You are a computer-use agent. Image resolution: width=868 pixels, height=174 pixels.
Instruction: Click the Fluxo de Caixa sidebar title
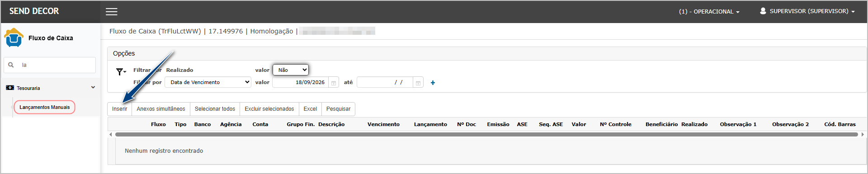pos(51,38)
